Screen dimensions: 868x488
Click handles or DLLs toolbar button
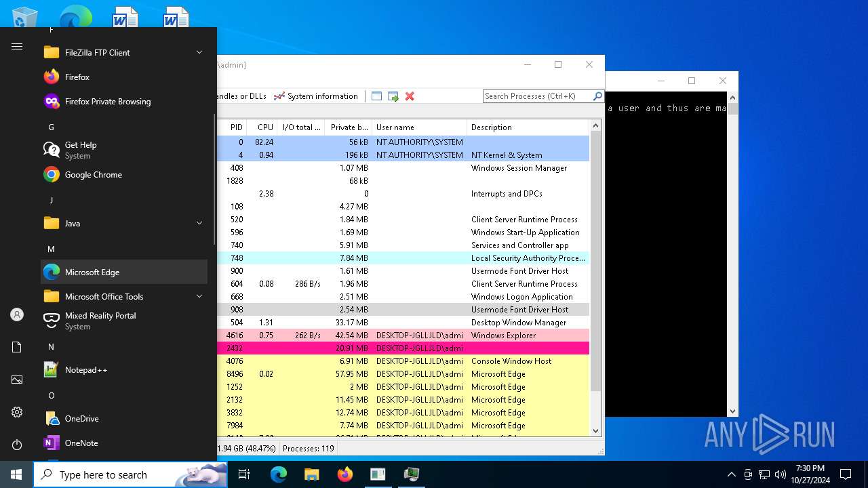coord(242,96)
